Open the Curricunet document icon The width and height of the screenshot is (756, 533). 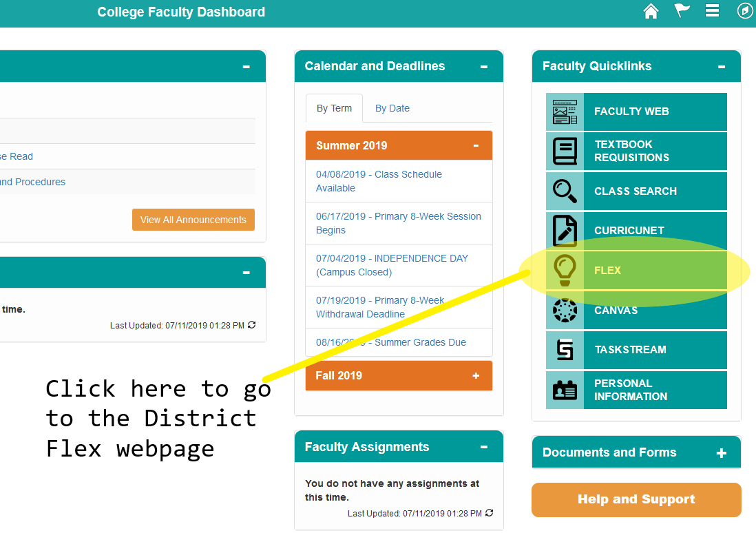click(x=565, y=231)
